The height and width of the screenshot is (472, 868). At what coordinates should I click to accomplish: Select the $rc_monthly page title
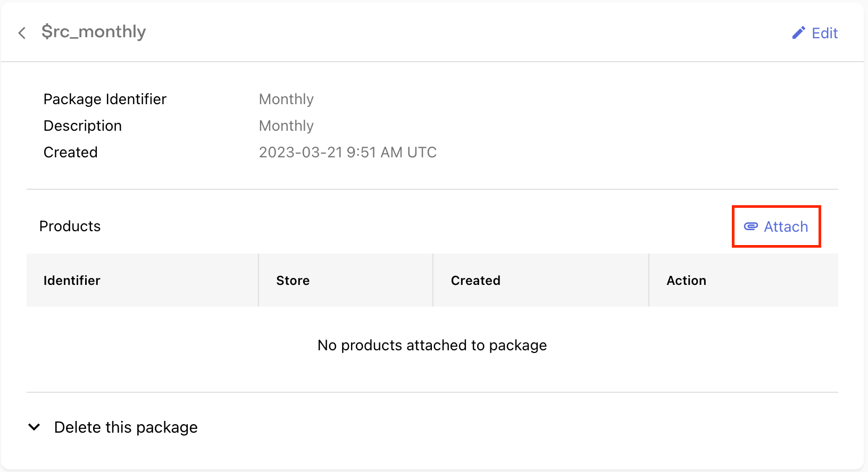[x=94, y=32]
